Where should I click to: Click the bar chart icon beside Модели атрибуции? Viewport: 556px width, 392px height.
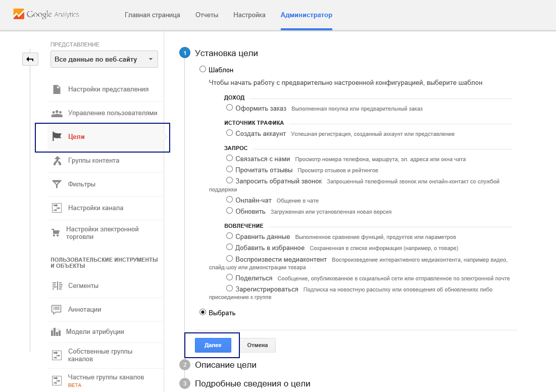(x=56, y=332)
